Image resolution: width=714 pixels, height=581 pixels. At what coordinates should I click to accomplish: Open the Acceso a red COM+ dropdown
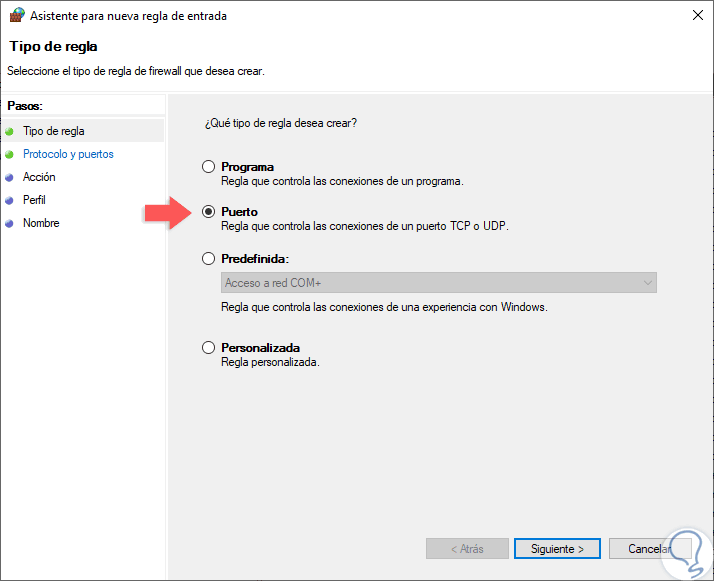click(x=438, y=283)
